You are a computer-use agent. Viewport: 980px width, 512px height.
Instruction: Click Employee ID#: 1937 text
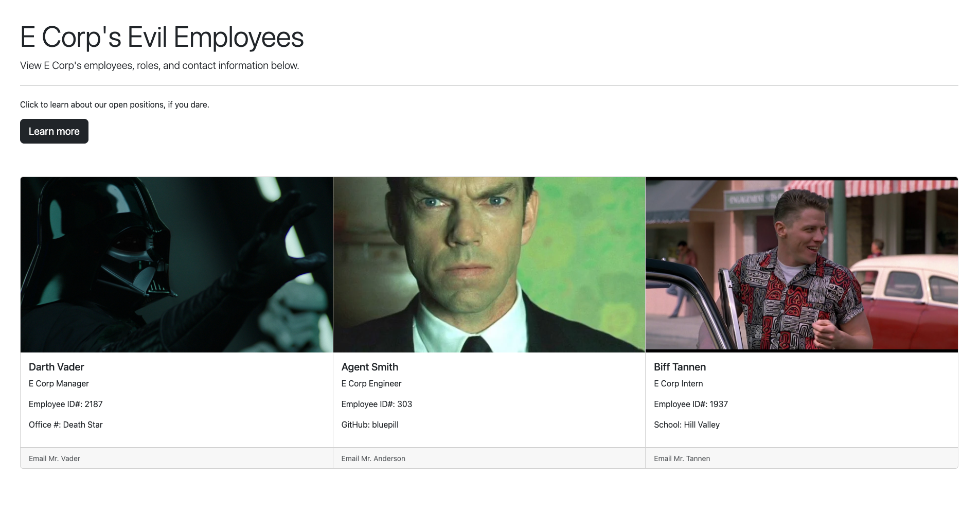tap(691, 404)
